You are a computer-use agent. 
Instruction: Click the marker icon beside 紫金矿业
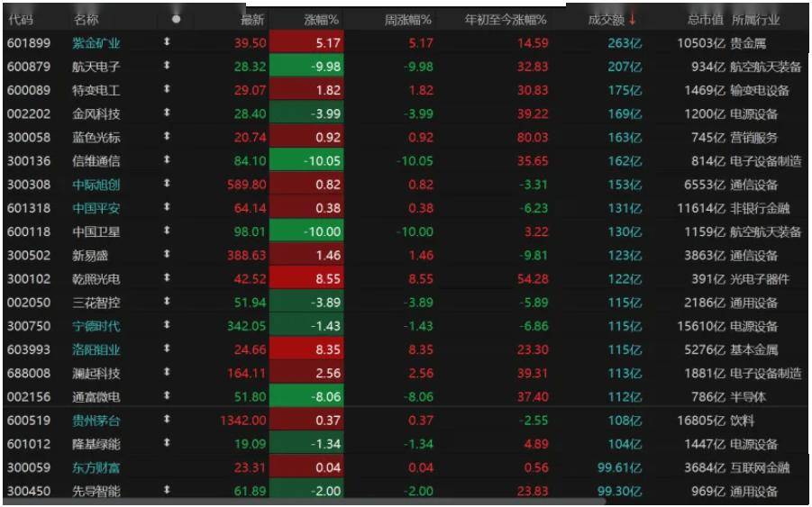click(x=167, y=42)
